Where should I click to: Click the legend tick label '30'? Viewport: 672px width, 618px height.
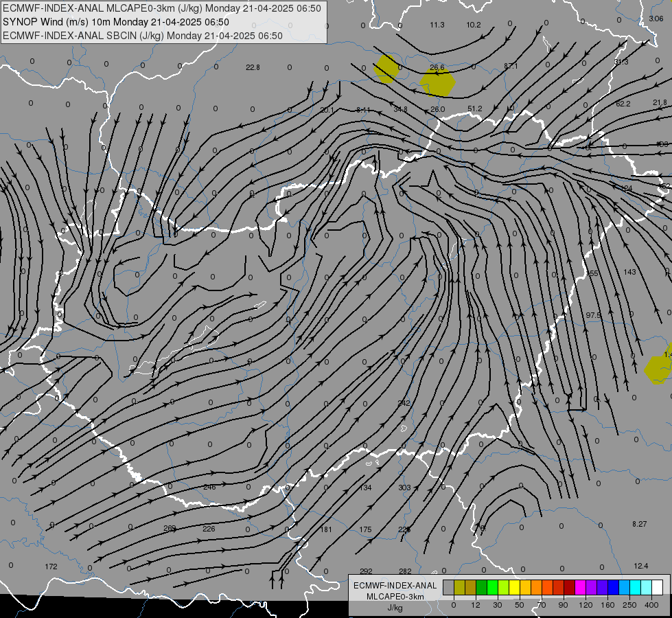click(498, 605)
